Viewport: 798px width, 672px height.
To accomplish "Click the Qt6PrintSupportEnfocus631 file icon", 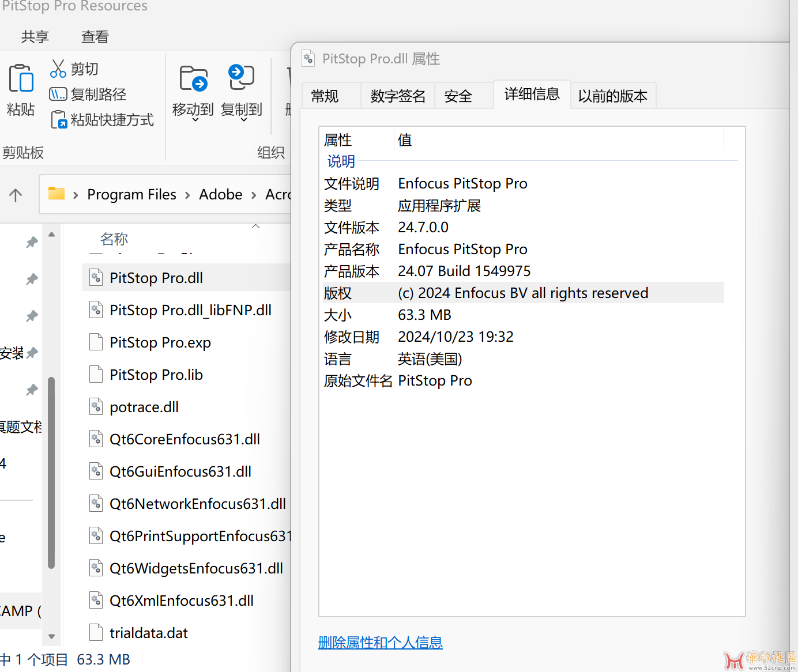I will [x=96, y=536].
